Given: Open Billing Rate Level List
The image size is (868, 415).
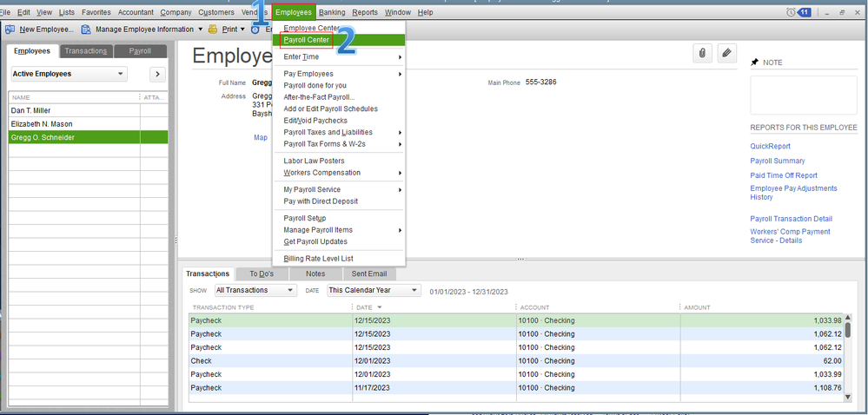Looking at the screenshot, I should click(x=318, y=259).
